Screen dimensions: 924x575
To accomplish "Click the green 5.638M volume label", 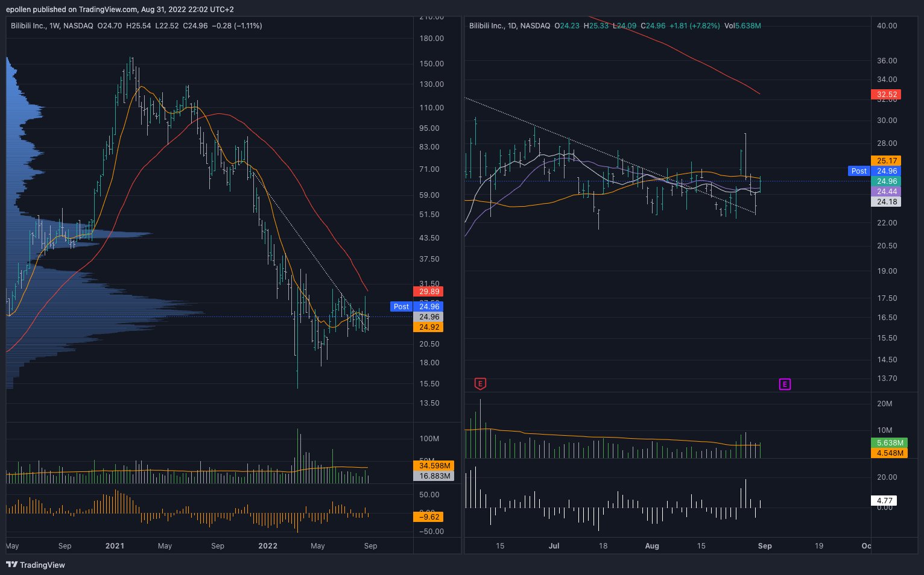I will point(887,442).
